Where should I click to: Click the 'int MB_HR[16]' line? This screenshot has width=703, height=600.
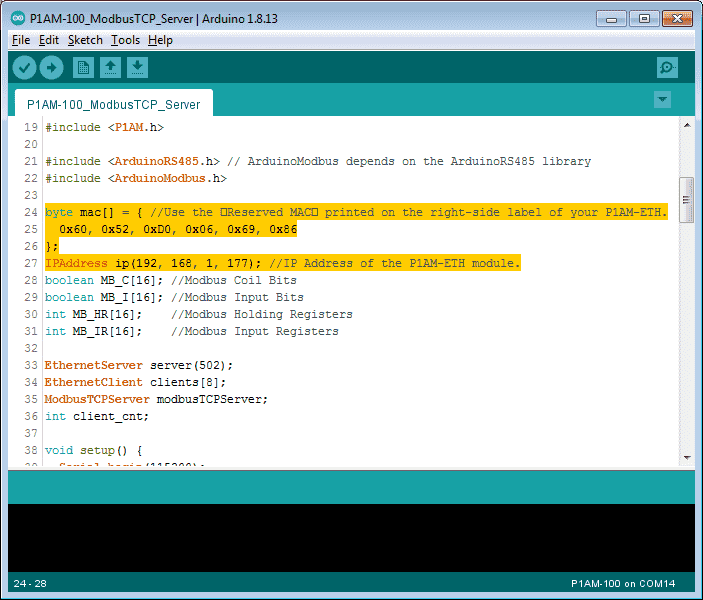[199, 314]
